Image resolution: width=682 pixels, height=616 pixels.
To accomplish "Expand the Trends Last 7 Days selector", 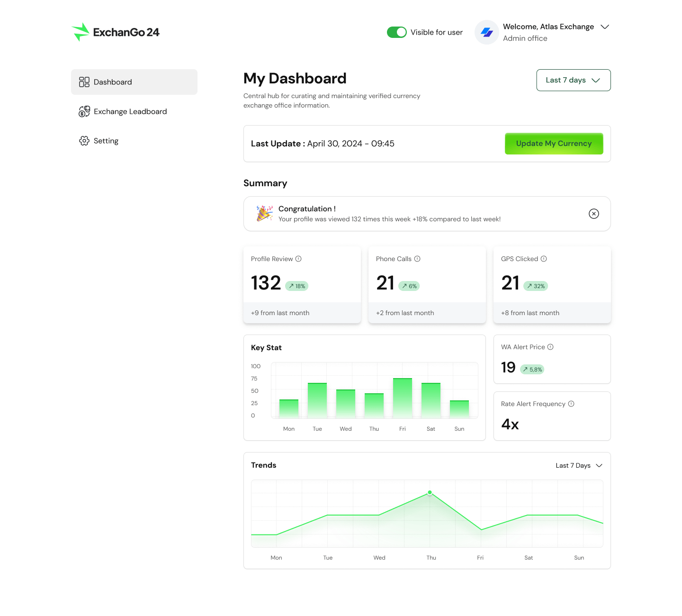I will tap(579, 465).
